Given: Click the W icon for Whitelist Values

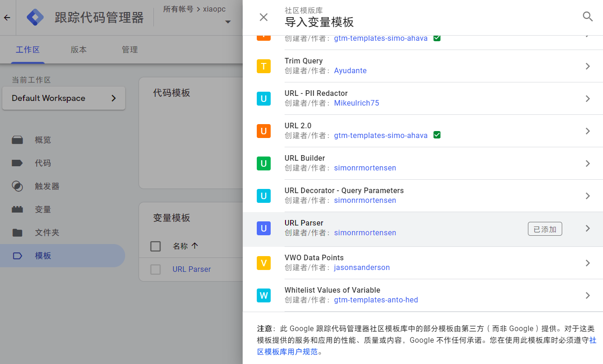Looking at the screenshot, I should 263,295.
